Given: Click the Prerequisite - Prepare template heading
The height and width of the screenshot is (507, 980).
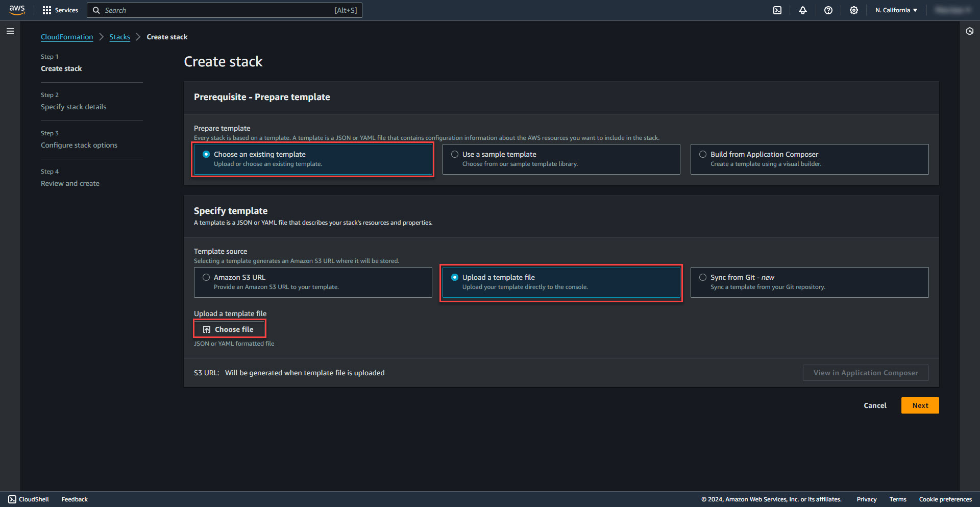Looking at the screenshot, I should click(262, 97).
